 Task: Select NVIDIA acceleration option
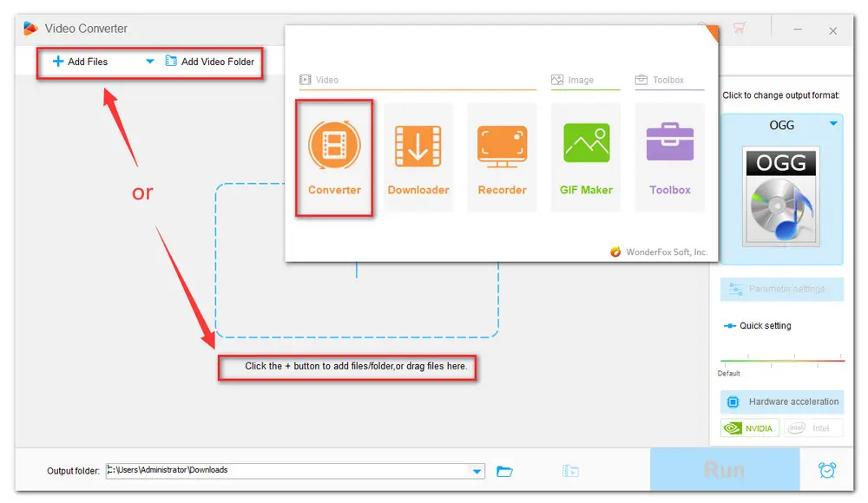click(750, 428)
